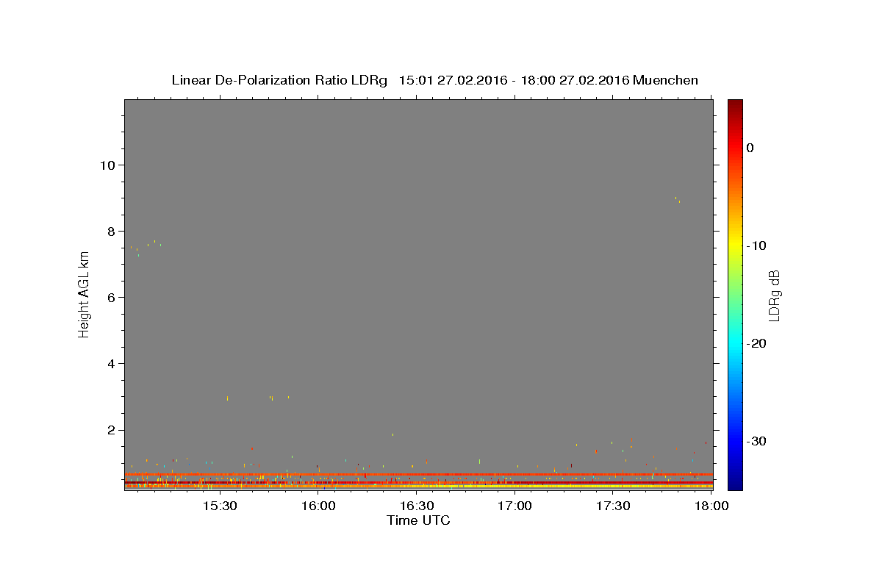Click the 18:00 time axis label
Viewport: 882px width, 588px height.
tap(711, 506)
